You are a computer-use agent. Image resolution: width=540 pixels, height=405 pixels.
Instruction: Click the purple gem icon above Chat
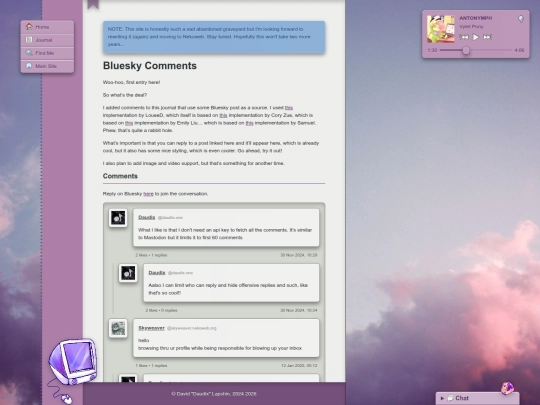click(507, 388)
